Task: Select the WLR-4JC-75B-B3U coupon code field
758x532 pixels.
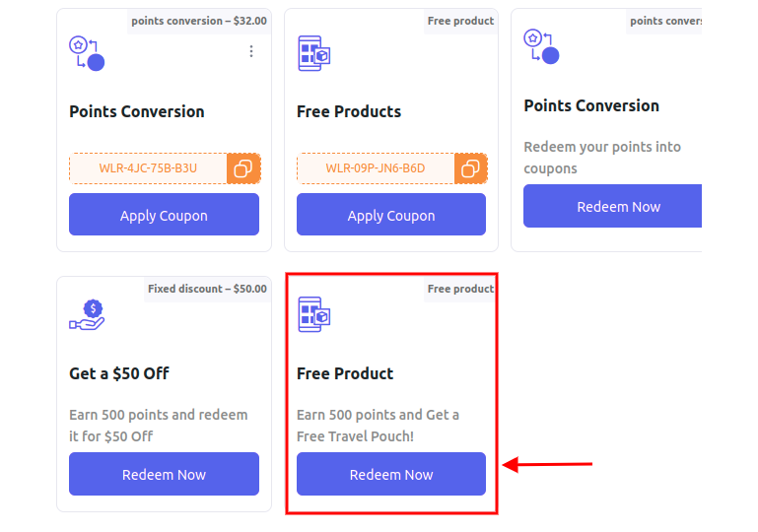Action: pos(148,168)
